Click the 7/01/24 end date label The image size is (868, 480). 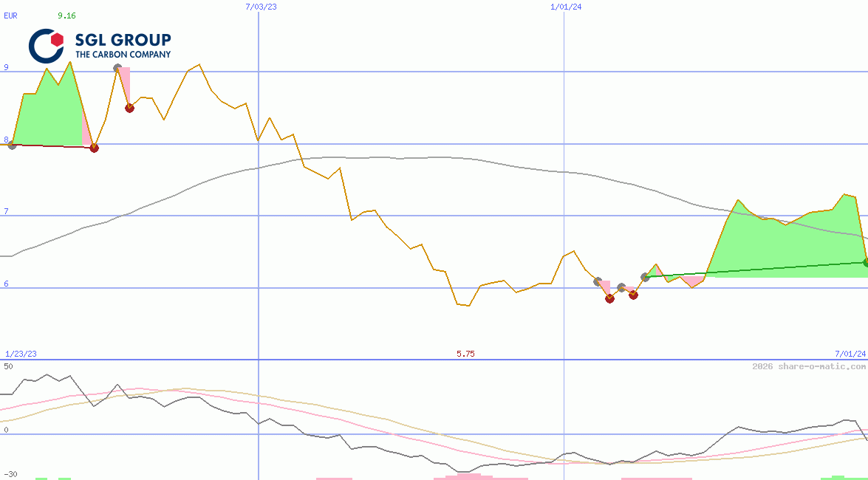[850, 354]
